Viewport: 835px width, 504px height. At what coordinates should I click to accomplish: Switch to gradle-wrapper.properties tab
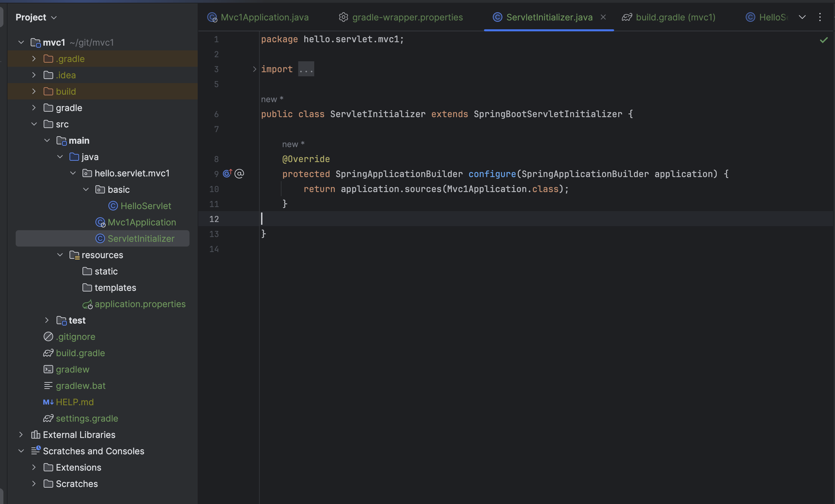pos(401,17)
